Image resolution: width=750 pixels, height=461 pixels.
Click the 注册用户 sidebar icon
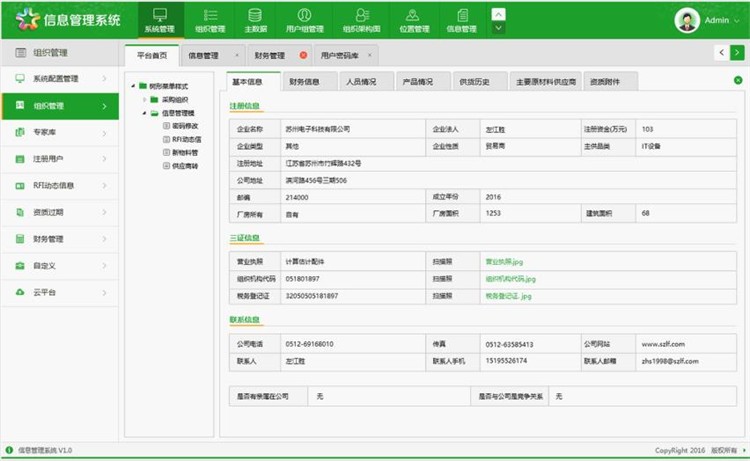(x=20, y=159)
